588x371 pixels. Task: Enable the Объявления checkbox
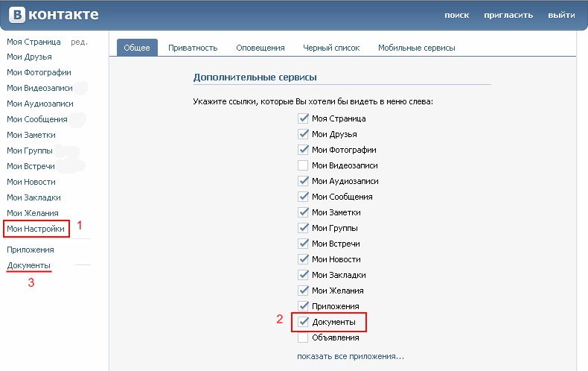pos(303,337)
